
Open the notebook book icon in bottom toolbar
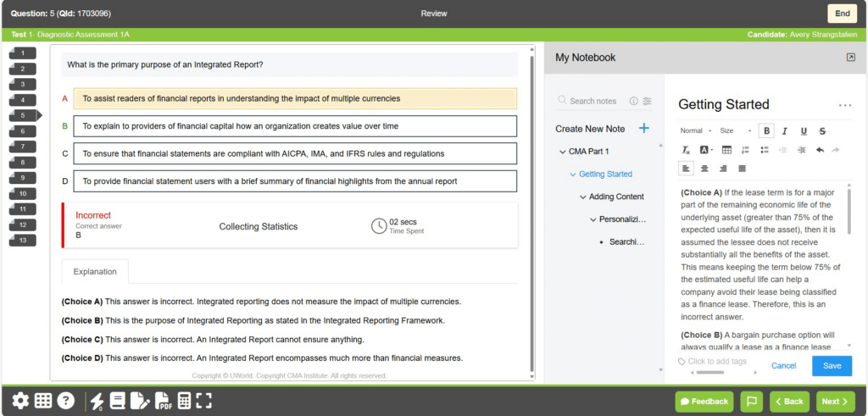pyautogui.click(x=117, y=401)
